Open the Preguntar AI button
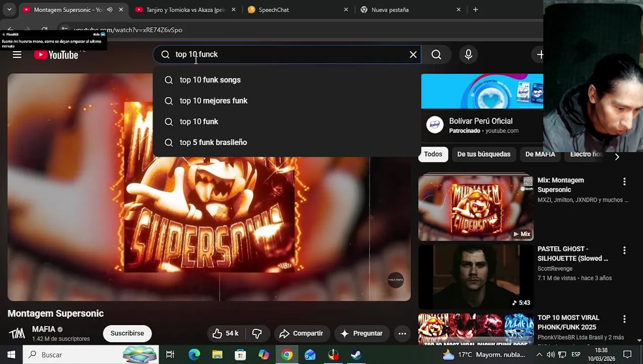 point(361,333)
